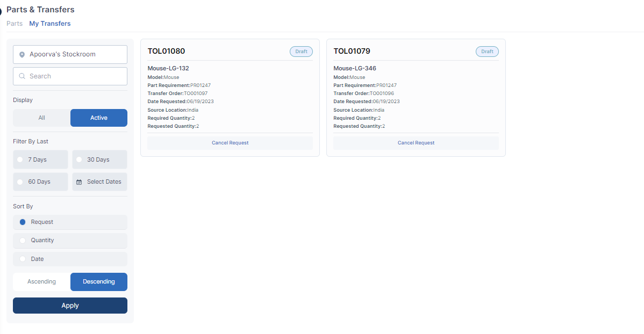Click Part Requirement PR01247 on TOL01080

(x=179, y=85)
